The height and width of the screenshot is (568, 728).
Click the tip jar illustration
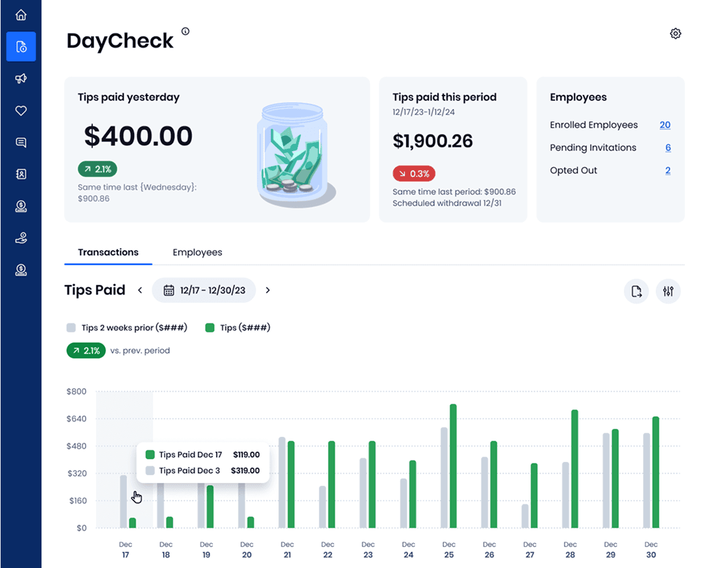[295, 155]
